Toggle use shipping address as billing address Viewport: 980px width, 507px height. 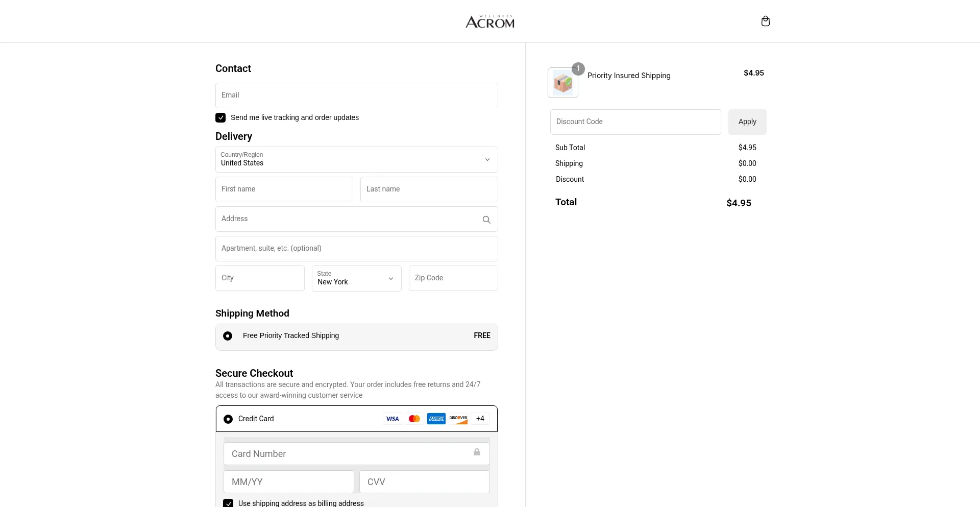228,503
